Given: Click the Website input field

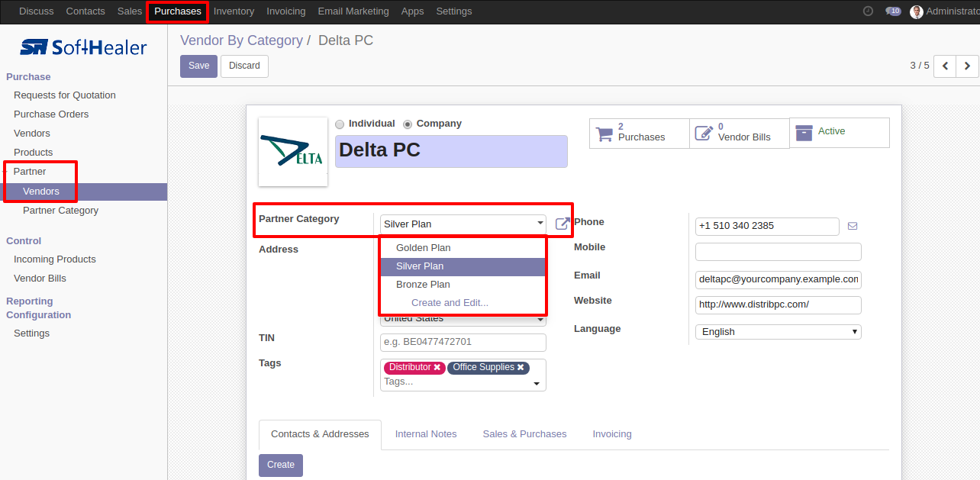Looking at the screenshot, I should click(779, 304).
